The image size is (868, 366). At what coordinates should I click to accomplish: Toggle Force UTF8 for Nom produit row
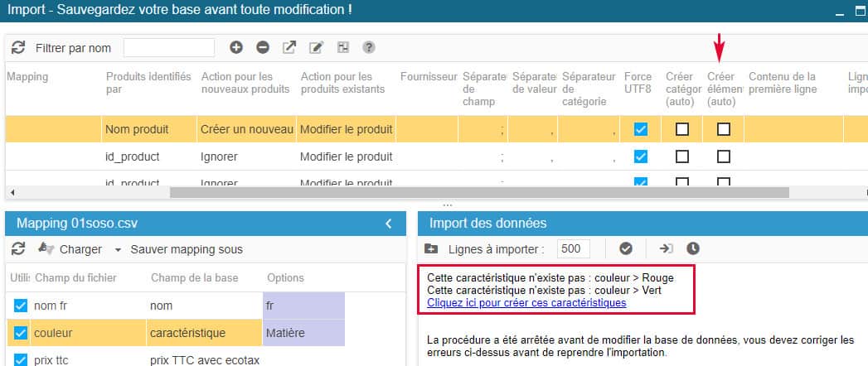(640, 129)
